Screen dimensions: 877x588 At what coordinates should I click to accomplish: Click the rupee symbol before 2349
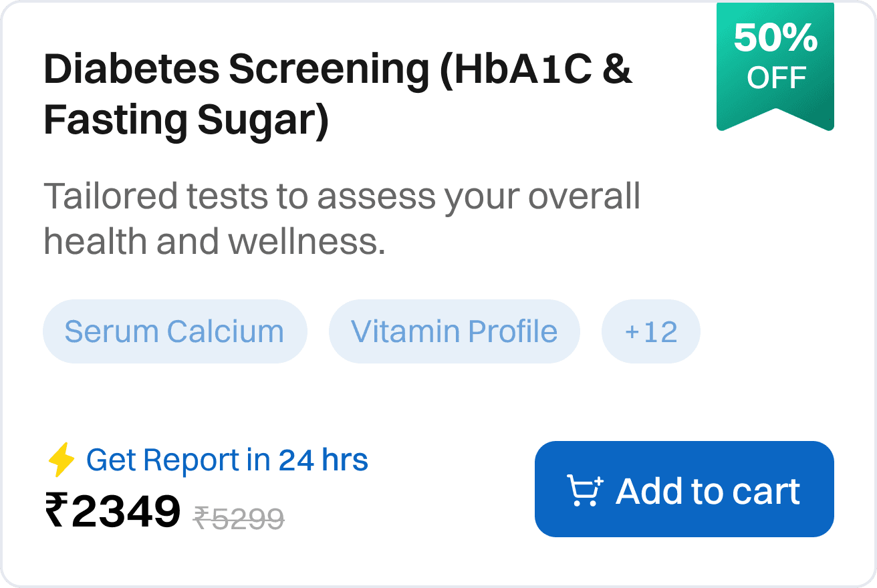click(x=56, y=510)
